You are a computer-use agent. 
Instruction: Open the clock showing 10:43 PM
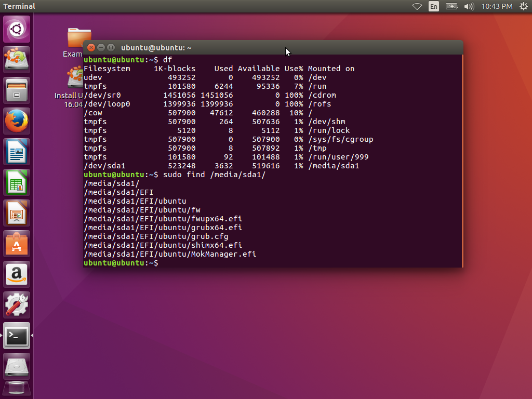pyautogui.click(x=497, y=6)
